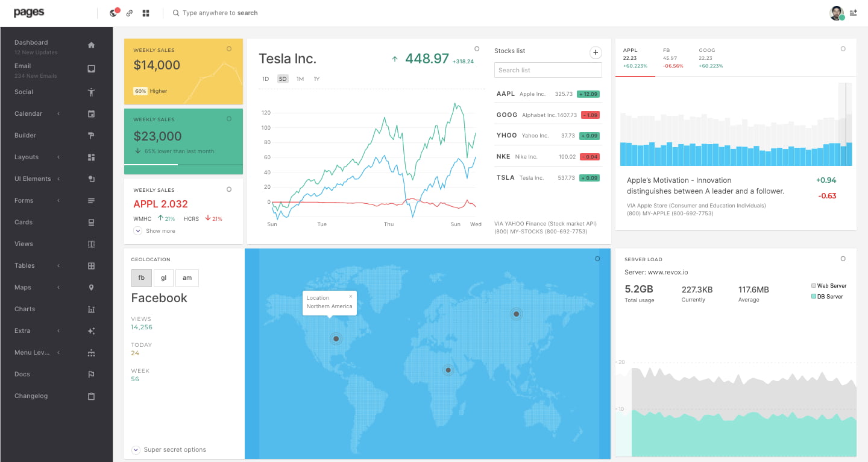Open the Email inbox icon
Screen dimensions: 868x462
click(x=90, y=69)
